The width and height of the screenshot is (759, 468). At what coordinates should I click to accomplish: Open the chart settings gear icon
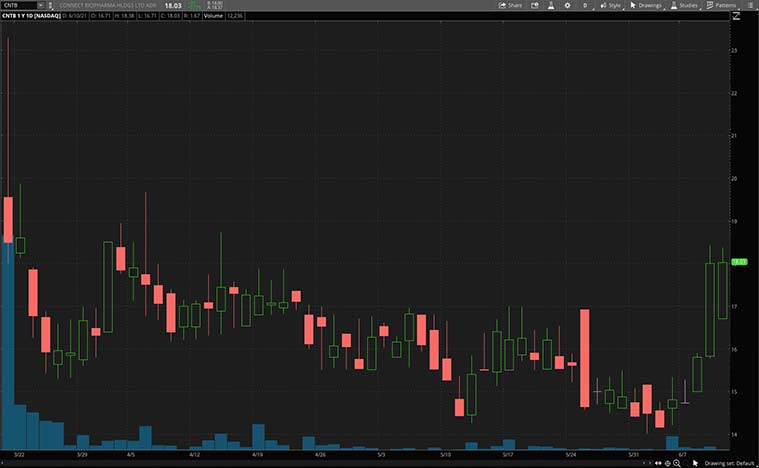click(568, 5)
